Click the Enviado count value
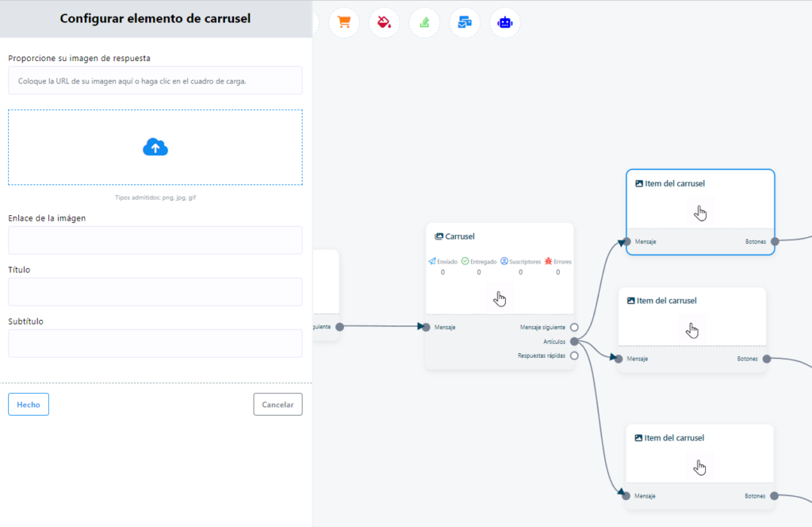812x527 pixels. pyautogui.click(x=442, y=272)
